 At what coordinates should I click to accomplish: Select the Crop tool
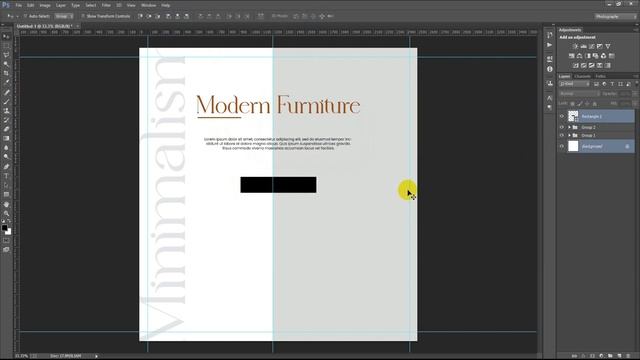click(x=6, y=73)
